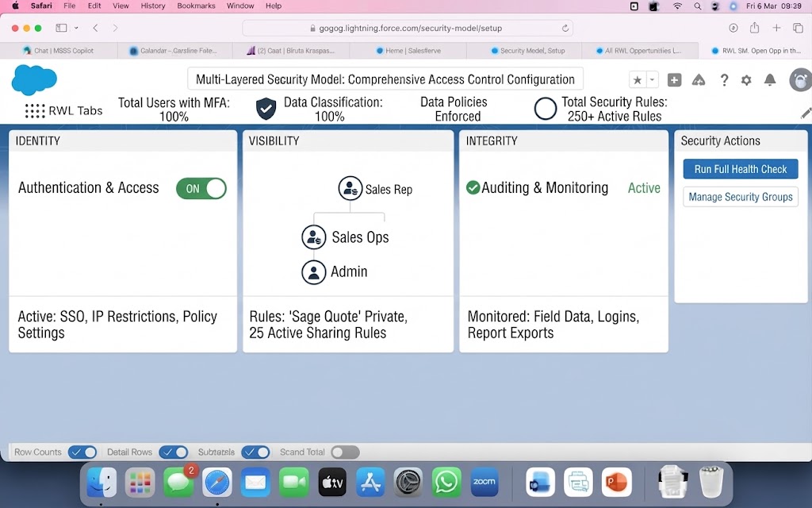This screenshot has height=508, width=812.
Task: Turn off the Subtotals toggle
Action: [256, 452]
